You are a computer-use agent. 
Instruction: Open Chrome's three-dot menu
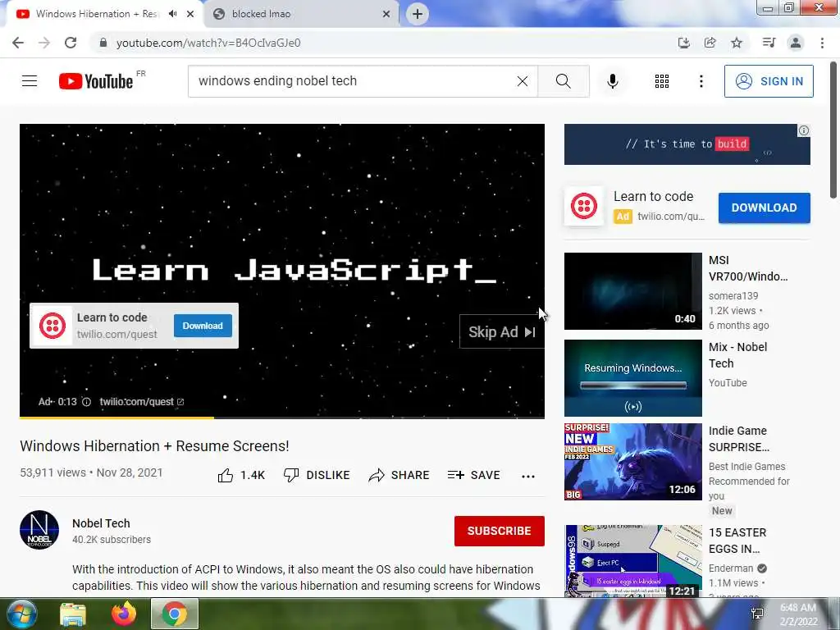click(822, 43)
